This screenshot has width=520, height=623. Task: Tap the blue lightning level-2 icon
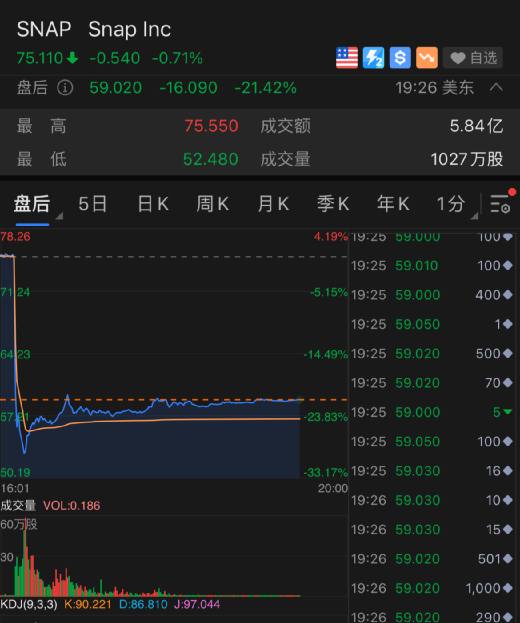[x=373, y=58]
